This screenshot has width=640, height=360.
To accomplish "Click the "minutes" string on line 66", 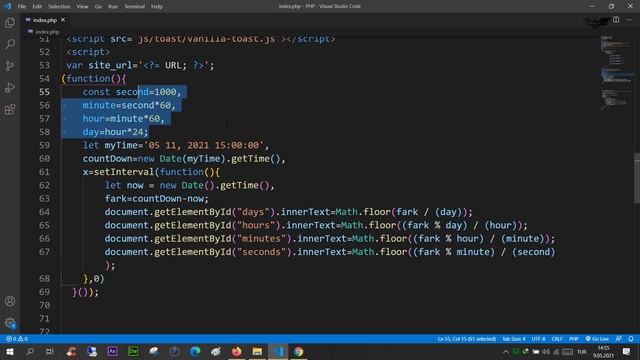I will [262, 238].
